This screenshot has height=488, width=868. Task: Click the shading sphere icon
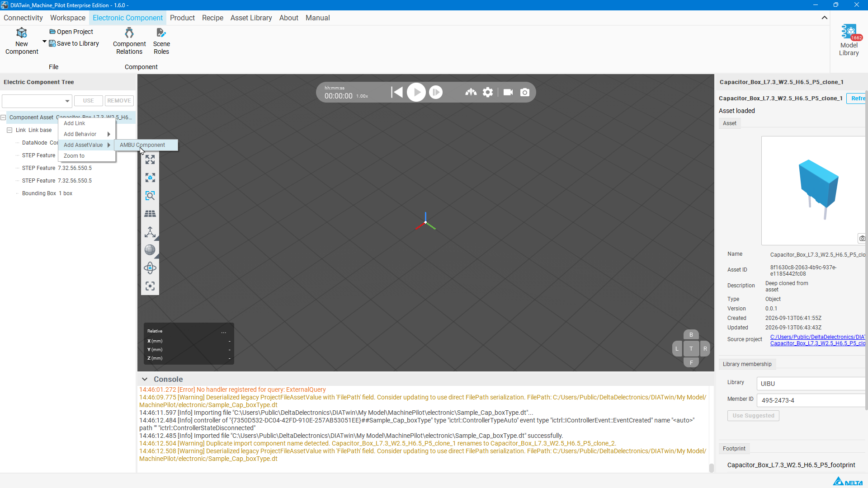(x=150, y=250)
